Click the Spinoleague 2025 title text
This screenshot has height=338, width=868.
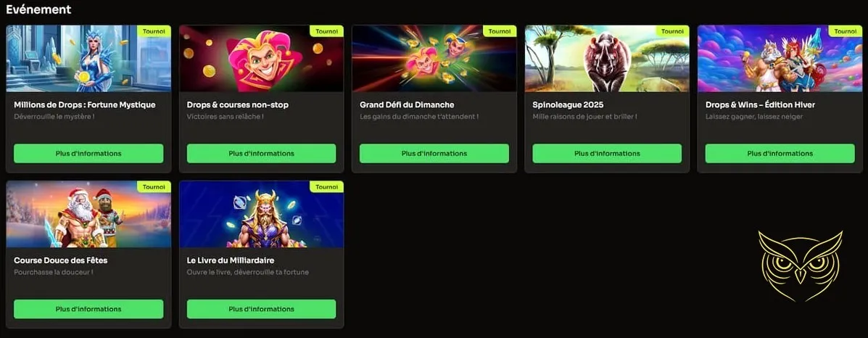[x=567, y=104]
